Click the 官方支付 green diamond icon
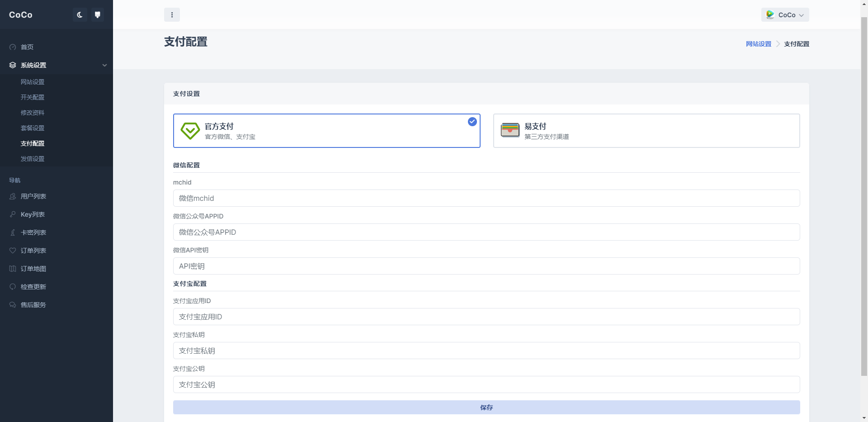The width and height of the screenshot is (868, 422). click(x=190, y=131)
